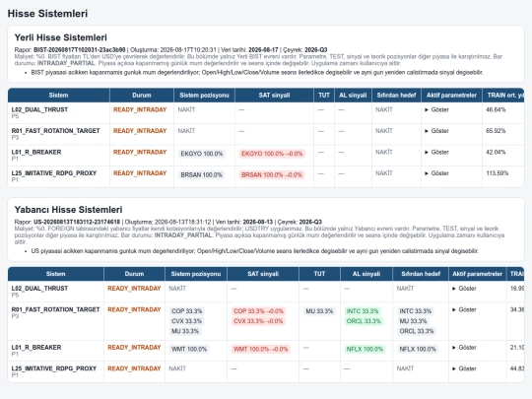This screenshot has width=532, height=399.
Task: Click Yabancı table Durum header
Action: click(x=134, y=274)
